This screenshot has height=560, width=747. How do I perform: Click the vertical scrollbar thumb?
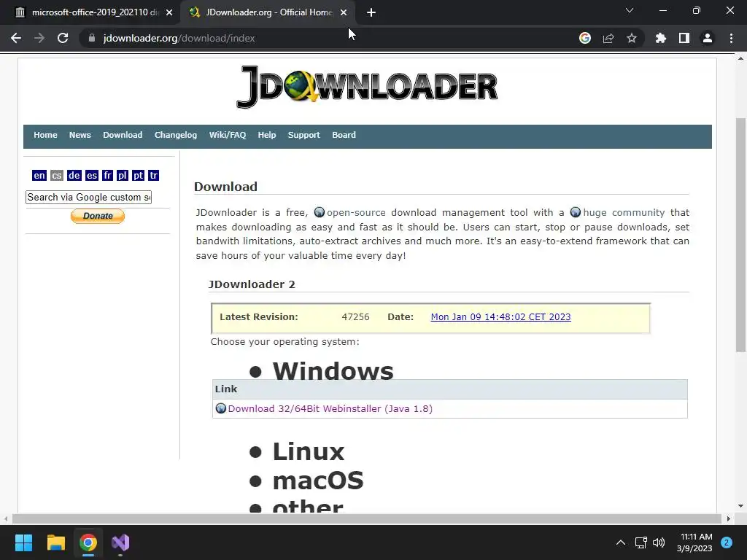click(x=740, y=235)
